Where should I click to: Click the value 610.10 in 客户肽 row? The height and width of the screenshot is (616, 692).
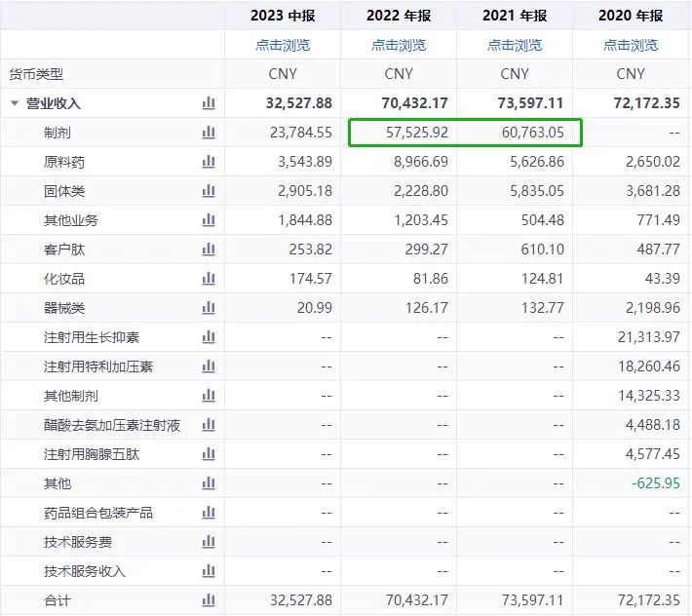click(543, 250)
